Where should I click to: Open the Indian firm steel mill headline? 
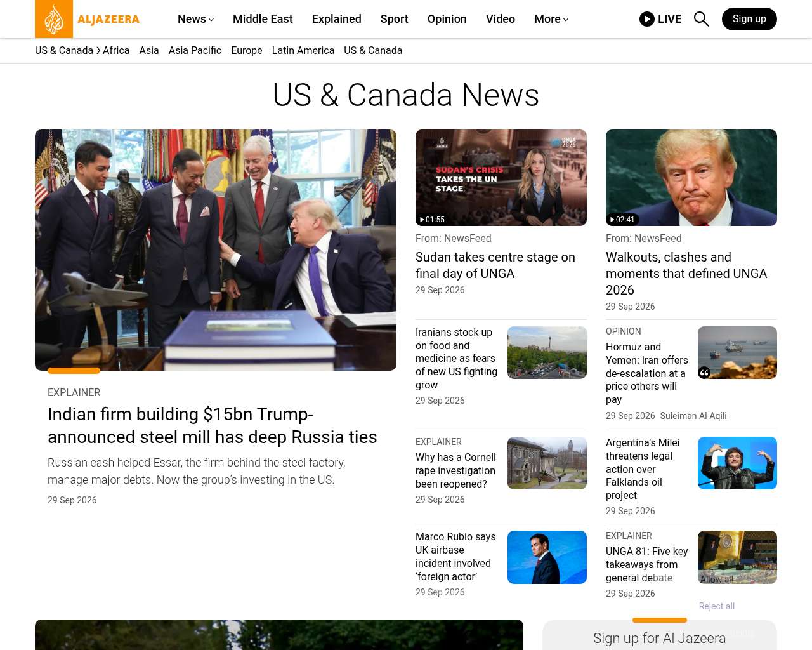point(213,425)
